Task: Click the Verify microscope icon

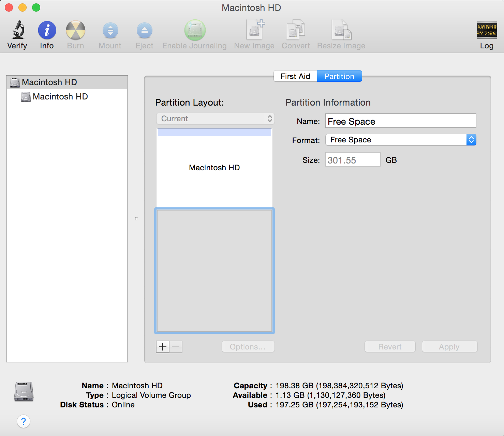Action: [x=18, y=30]
